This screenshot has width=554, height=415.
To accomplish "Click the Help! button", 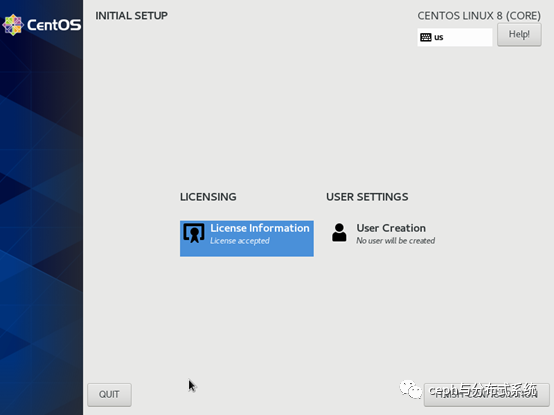I will [519, 35].
